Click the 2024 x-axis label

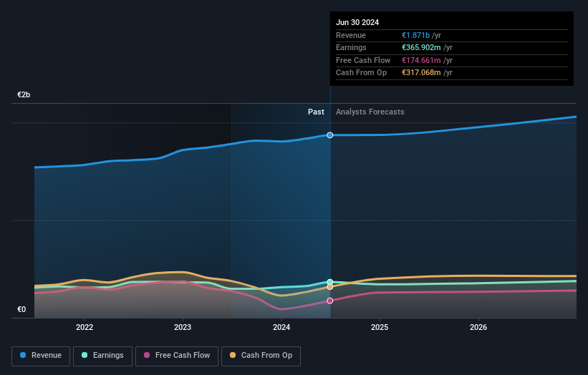pos(281,328)
